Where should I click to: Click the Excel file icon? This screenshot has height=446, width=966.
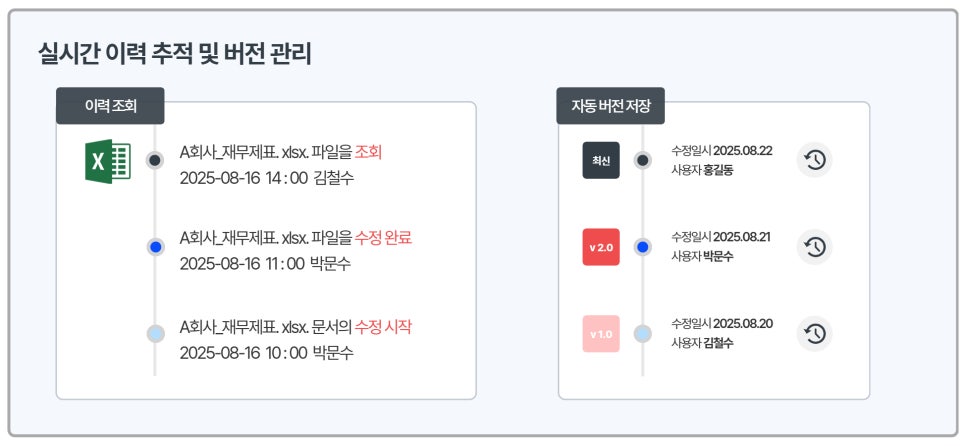click(x=108, y=161)
